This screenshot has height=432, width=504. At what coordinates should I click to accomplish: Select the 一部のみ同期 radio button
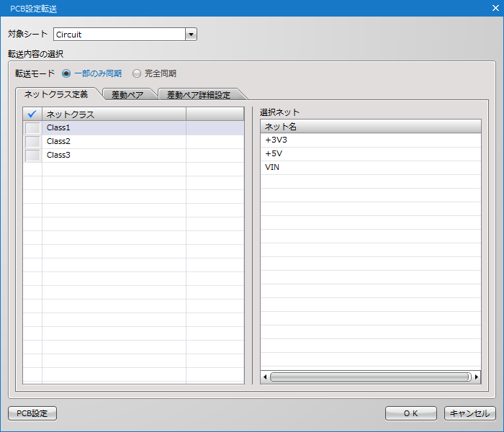click(66, 73)
